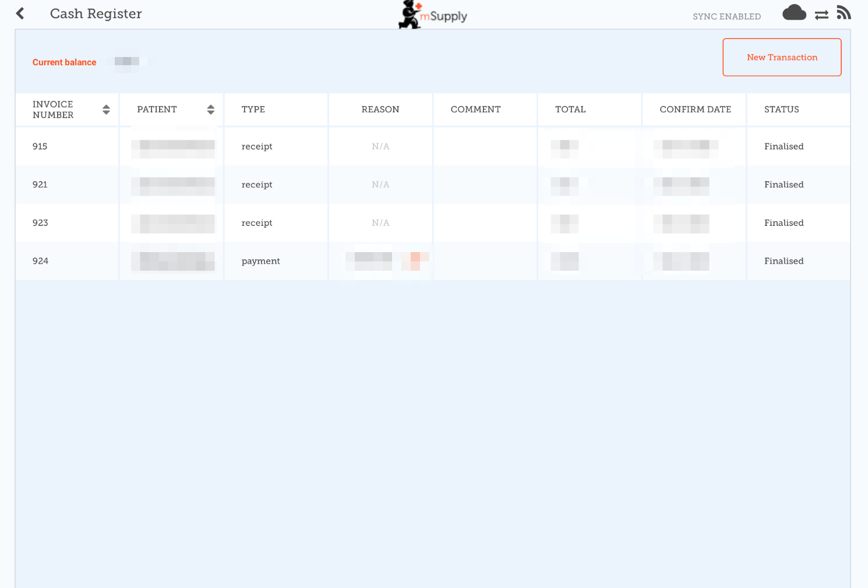Open the New Transaction form
This screenshot has height=588, width=868.
[x=782, y=57]
